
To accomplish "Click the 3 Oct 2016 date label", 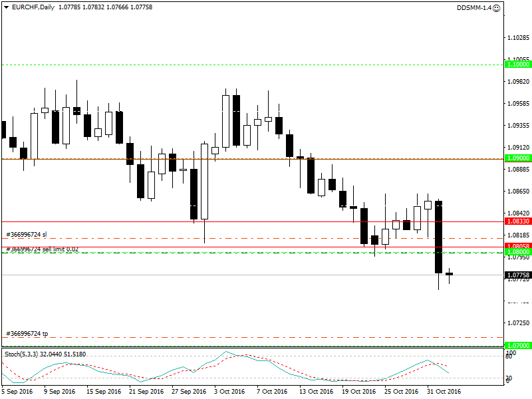I will pos(229,391).
